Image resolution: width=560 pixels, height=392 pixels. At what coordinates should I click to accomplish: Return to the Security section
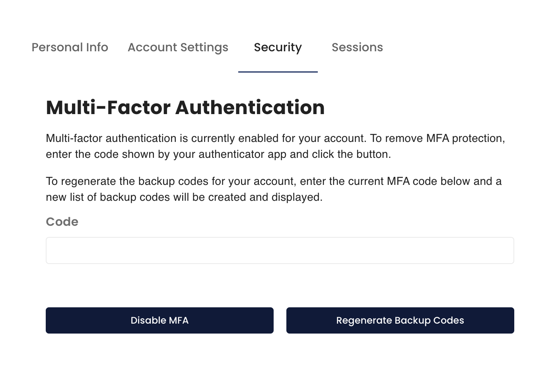(278, 47)
